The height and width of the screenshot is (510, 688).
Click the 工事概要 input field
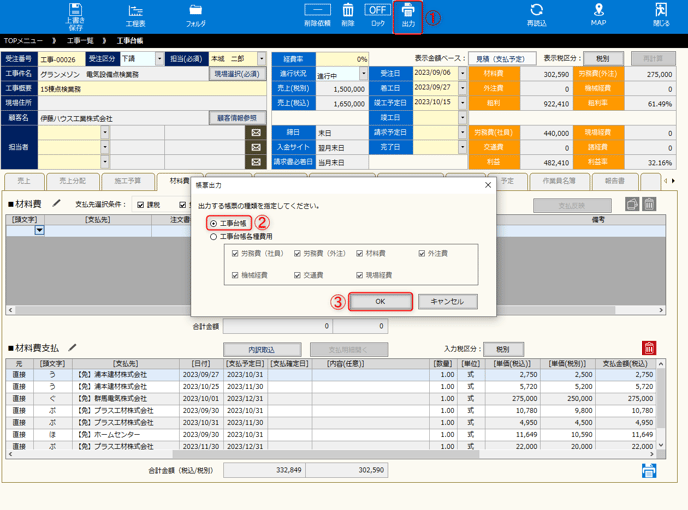pyautogui.click(x=152, y=89)
